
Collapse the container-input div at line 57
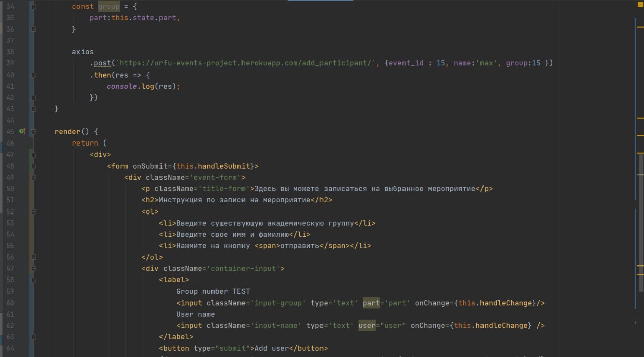click(x=33, y=268)
